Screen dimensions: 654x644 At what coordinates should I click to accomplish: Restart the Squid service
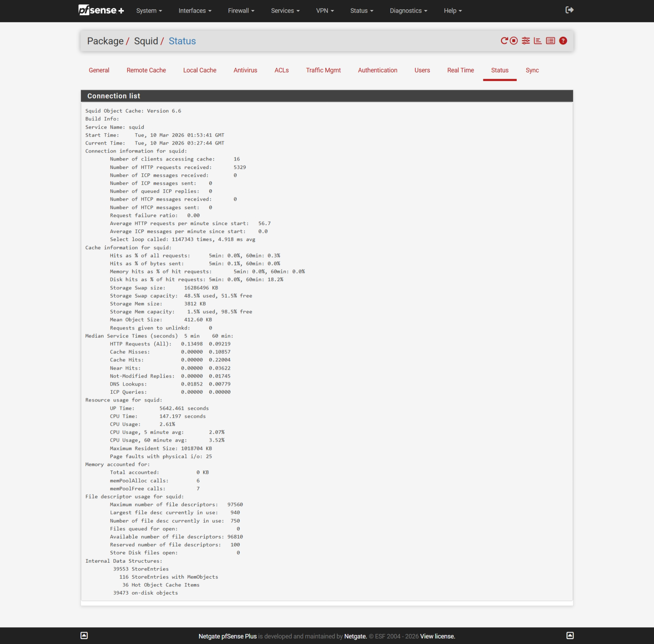pos(504,41)
